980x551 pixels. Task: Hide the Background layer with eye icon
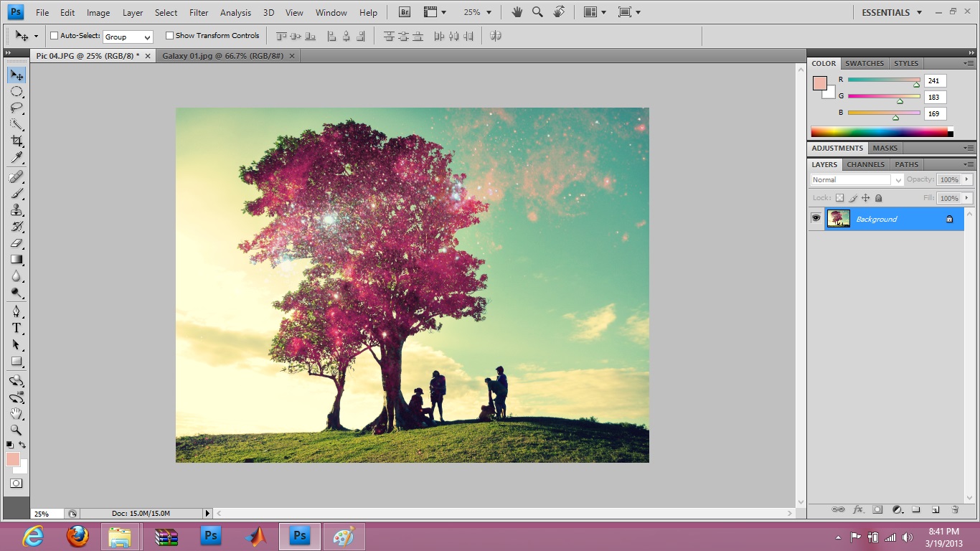click(x=816, y=219)
